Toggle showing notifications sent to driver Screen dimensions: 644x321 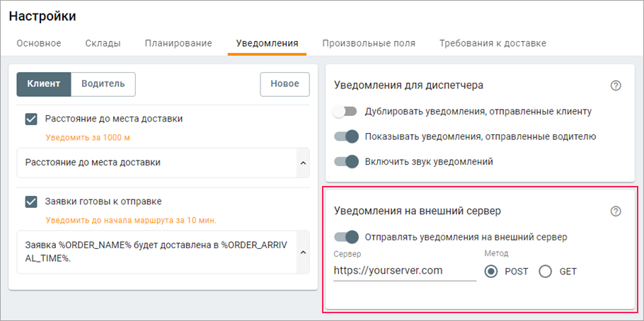[346, 136]
